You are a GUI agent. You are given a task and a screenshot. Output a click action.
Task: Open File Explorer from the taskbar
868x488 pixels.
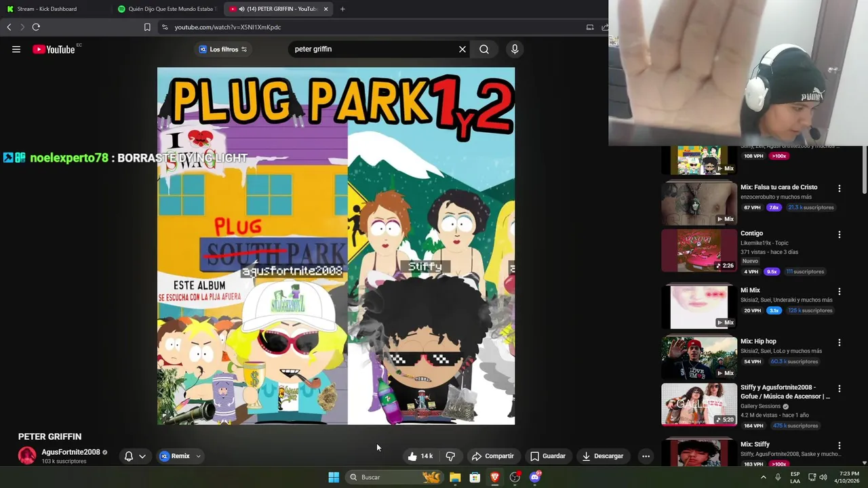coord(455,477)
